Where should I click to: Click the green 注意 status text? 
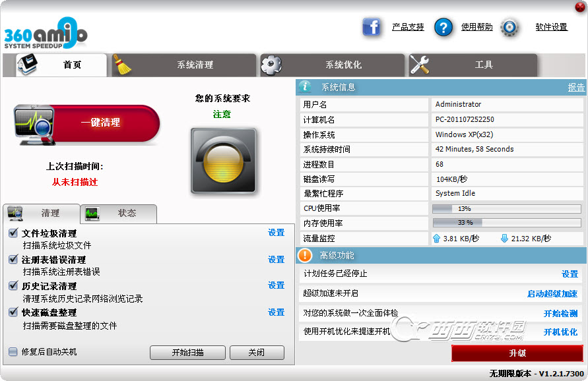click(222, 114)
